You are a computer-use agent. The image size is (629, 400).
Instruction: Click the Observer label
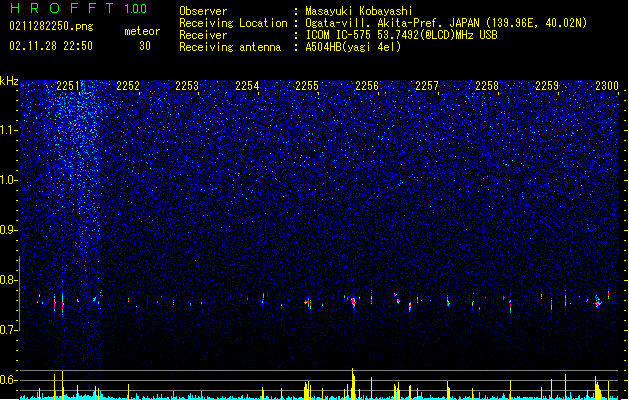203,11
